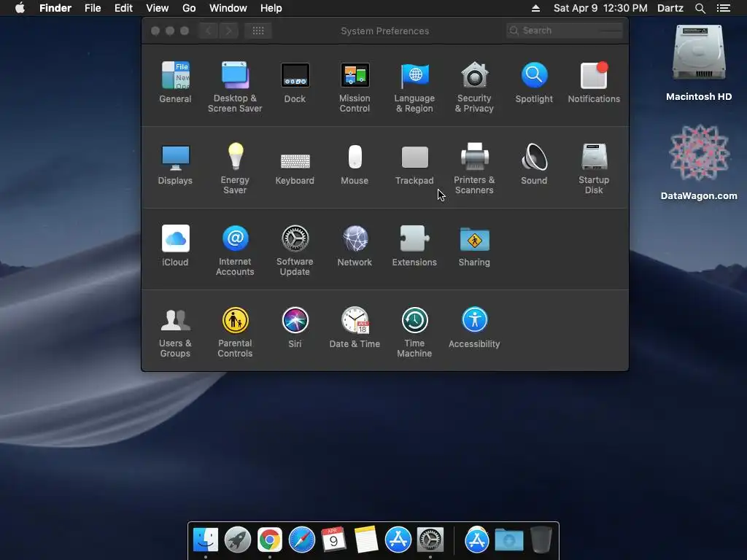Open Date & Time pane
Viewport: 747px width, 560px height.
click(x=355, y=327)
